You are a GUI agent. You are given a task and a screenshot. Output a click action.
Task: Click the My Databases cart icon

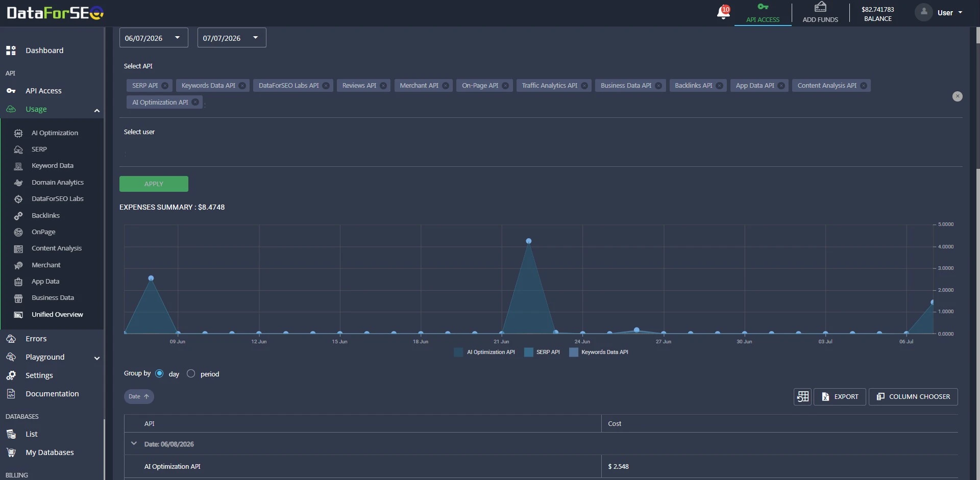pyautogui.click(x=11, y=452)
